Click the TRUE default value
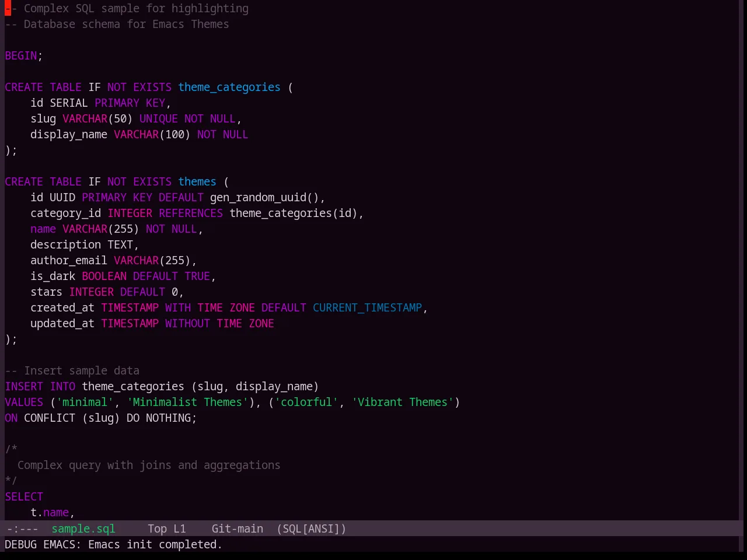The width and height of the screenshot is (747, 560). [x=197, y=276]
